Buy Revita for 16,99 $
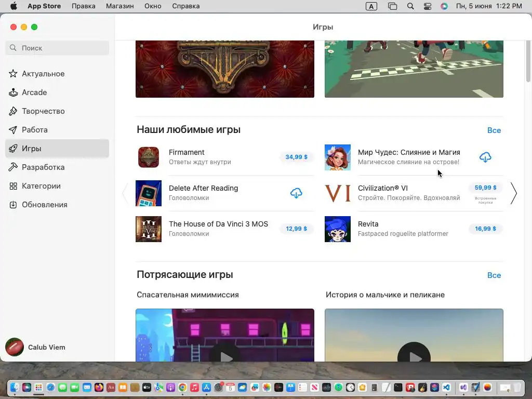The image size is (532, 399). pos(485,229)
